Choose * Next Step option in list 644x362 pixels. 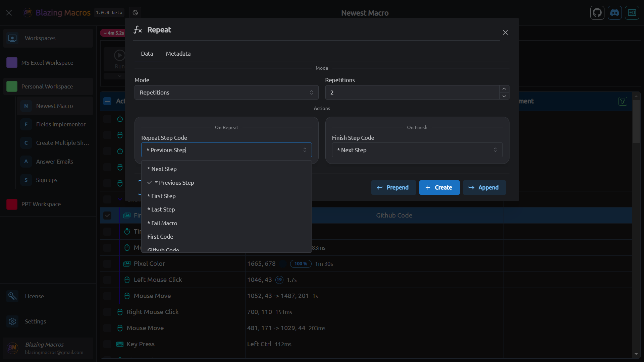click(226, 169)
